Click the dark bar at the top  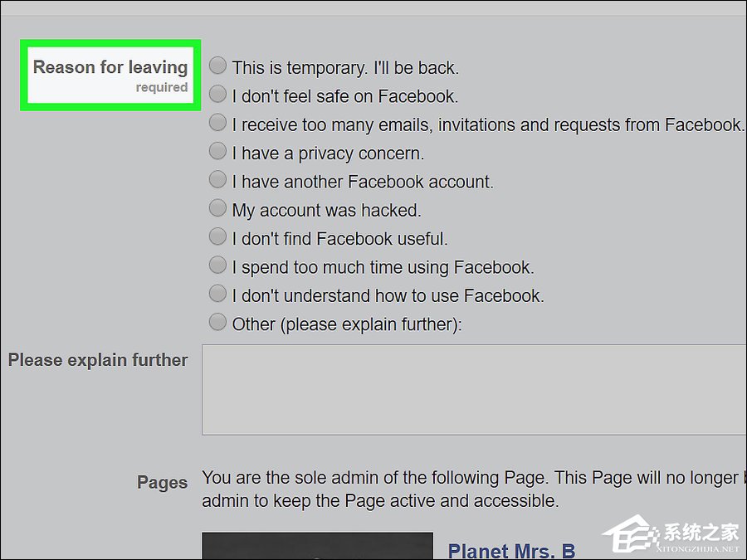373,6
